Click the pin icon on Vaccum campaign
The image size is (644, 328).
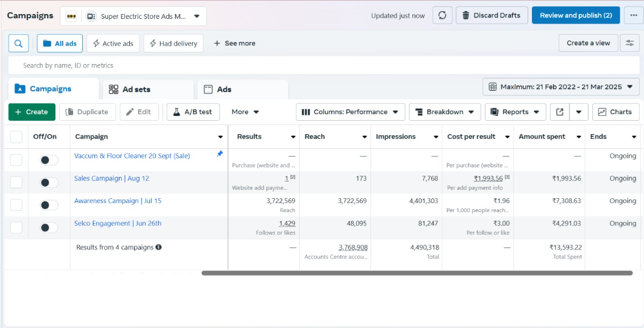[x=220, y=154]
